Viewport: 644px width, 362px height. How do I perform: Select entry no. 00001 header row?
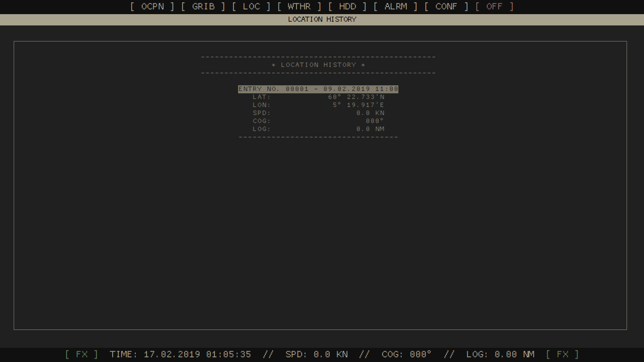coord(318,89)
